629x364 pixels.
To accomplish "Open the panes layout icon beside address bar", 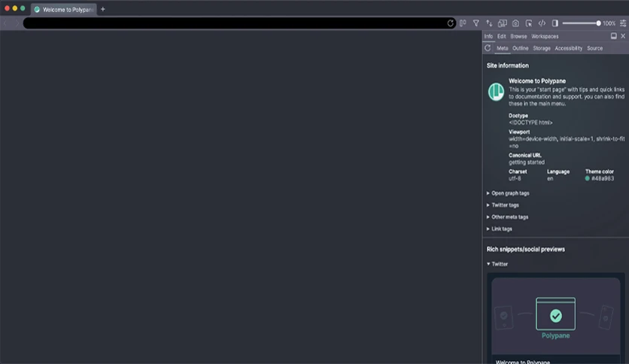I will (463, 23).
